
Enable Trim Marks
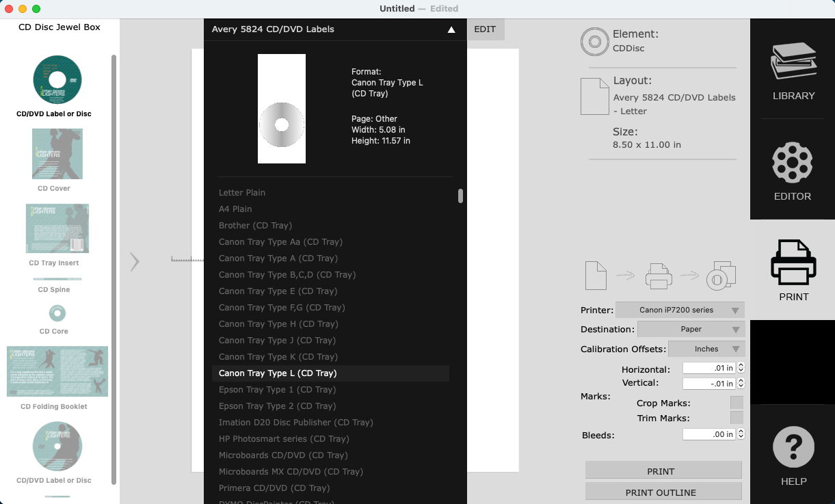(737, 418)
